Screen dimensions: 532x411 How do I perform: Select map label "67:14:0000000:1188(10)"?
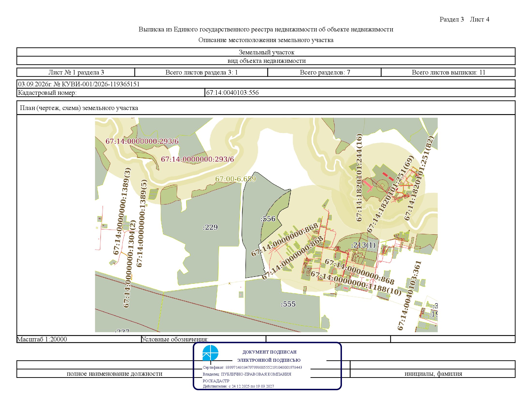tap(356, 283)
